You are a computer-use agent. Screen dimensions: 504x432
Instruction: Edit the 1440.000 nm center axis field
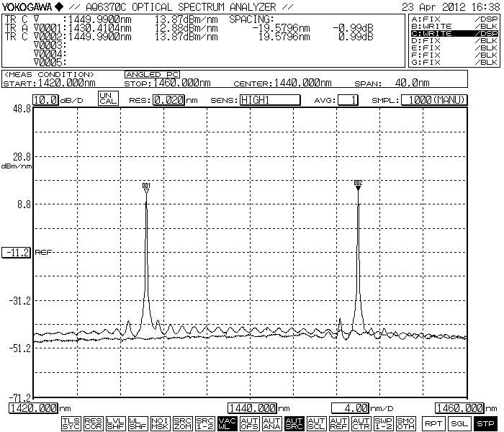[252, 408]
